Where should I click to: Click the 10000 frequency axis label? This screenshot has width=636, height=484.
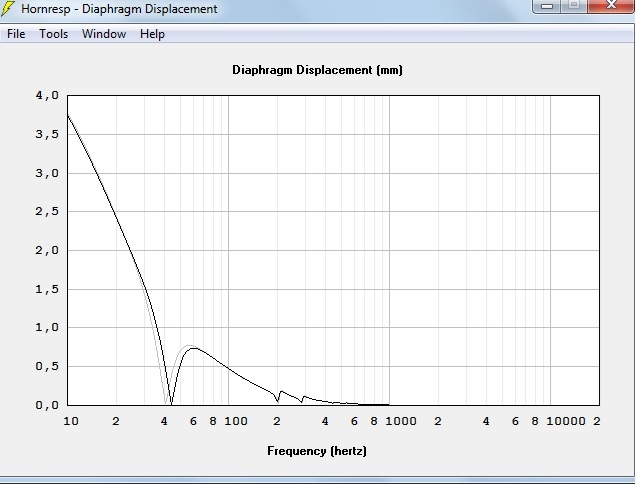(566, 421)
